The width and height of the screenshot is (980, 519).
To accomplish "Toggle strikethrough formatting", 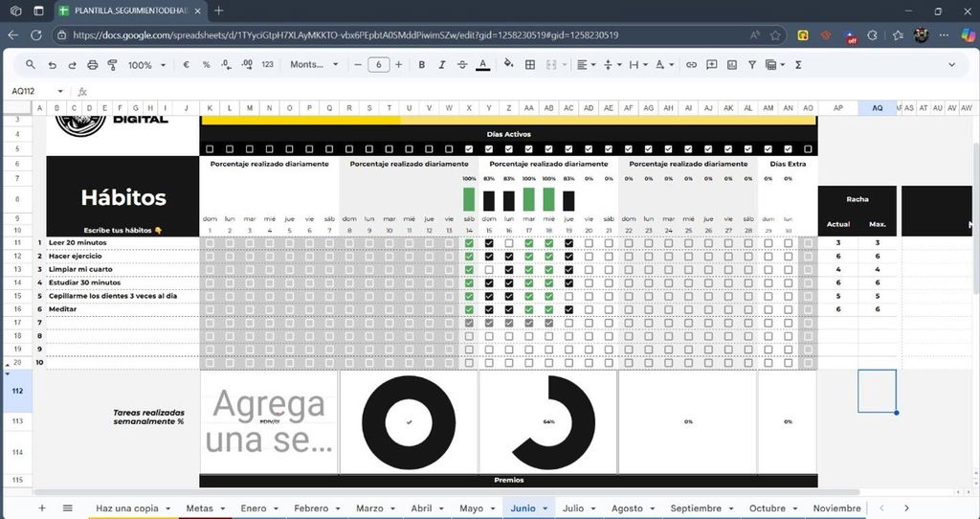I will point(462,64).
